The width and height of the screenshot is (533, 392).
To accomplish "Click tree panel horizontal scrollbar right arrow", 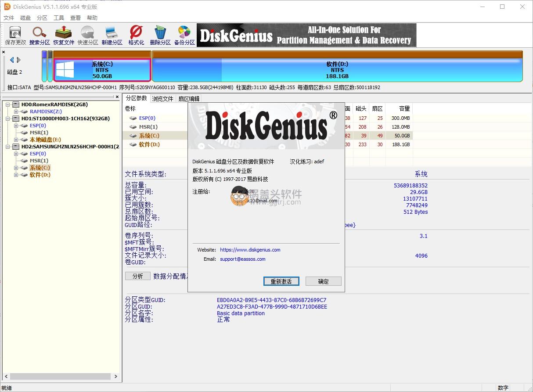I will (116, 377).
